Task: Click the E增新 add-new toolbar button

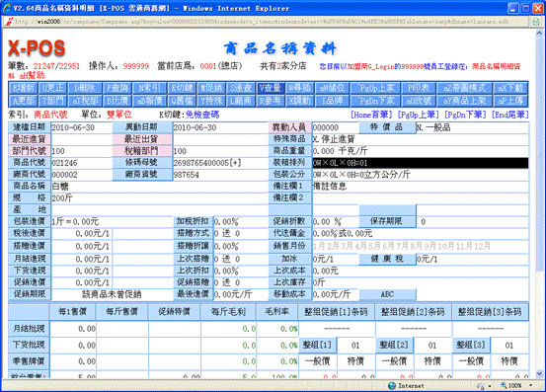Action: (23, 88)
